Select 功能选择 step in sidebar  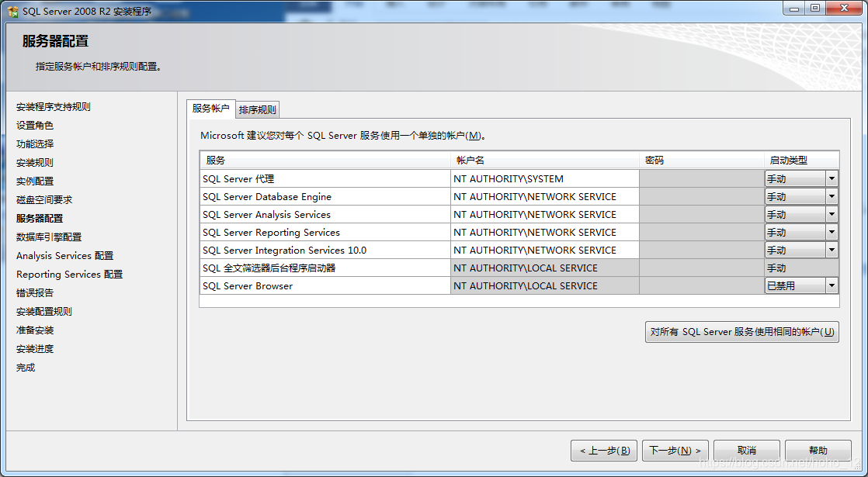(x=35, y=143)
